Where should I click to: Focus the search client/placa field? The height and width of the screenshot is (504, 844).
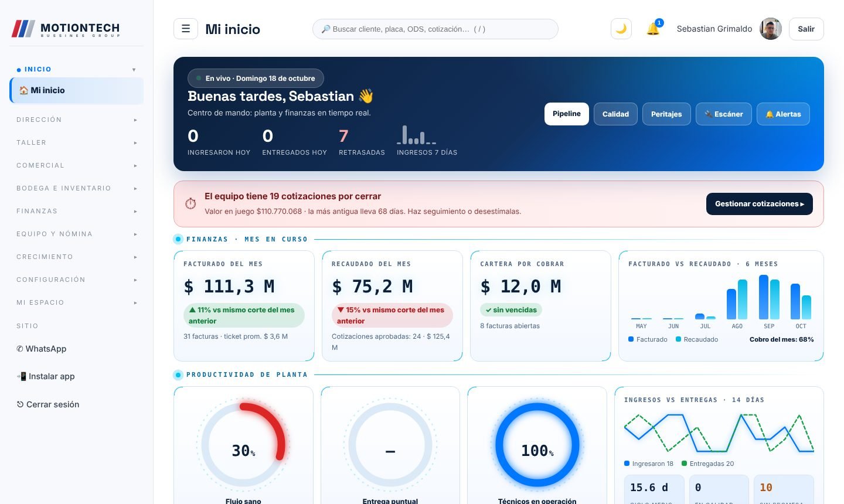(435, 29)
